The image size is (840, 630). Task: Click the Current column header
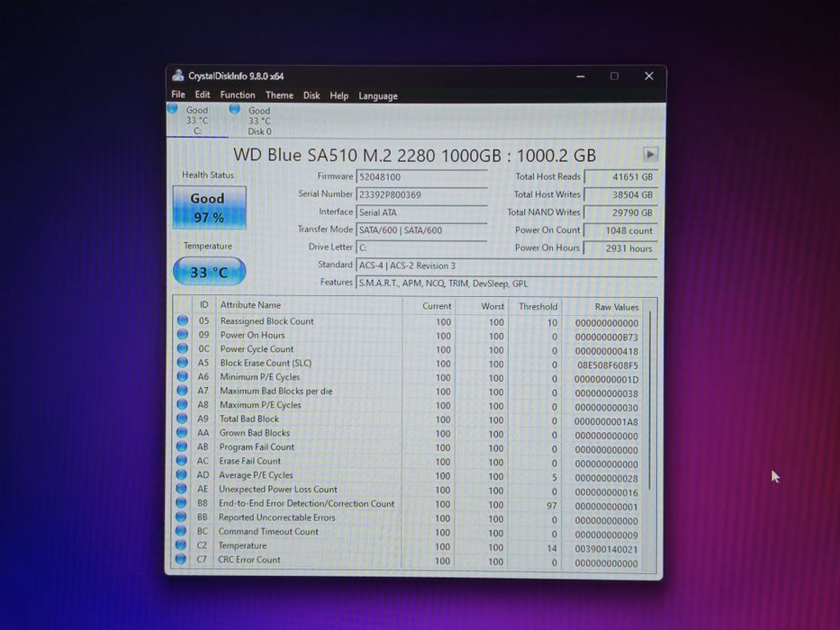(429, 306)
